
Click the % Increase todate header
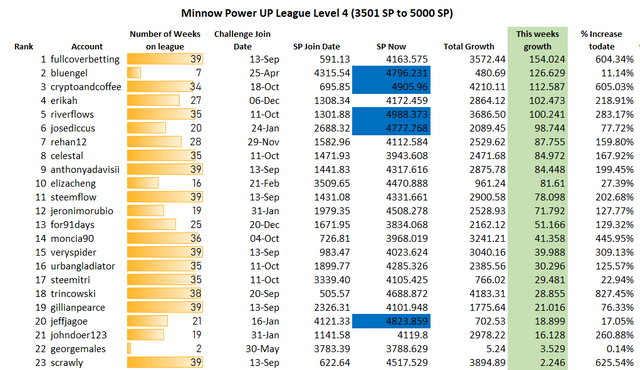pyautogui.click(x=601, y=40)
